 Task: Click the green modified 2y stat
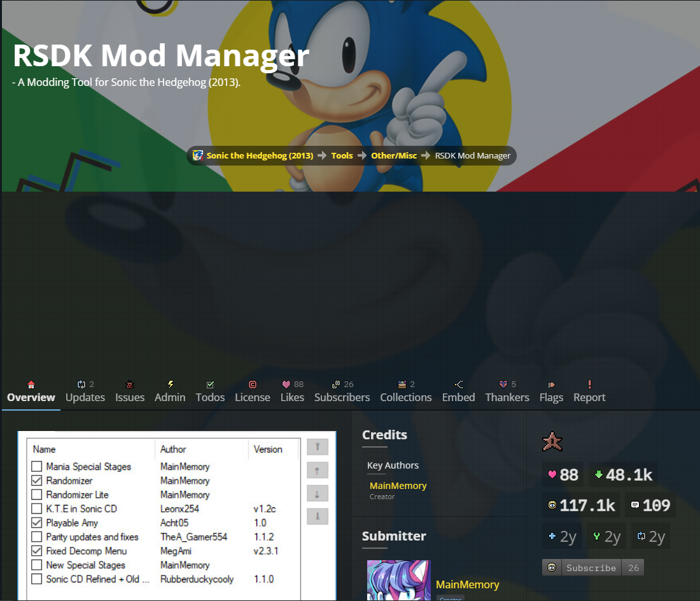point(606,536)
